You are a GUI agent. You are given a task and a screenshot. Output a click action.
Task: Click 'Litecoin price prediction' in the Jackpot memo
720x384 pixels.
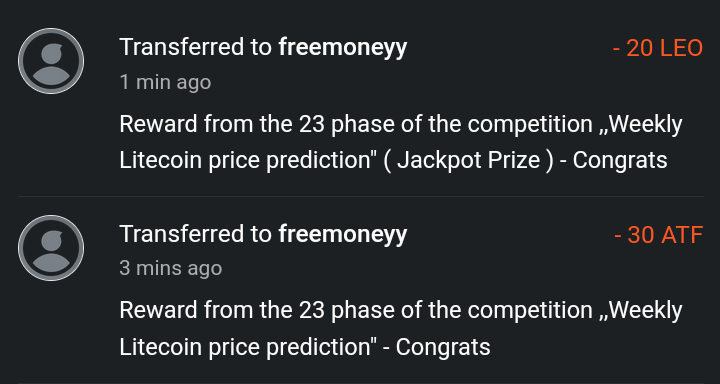point(247,161)
